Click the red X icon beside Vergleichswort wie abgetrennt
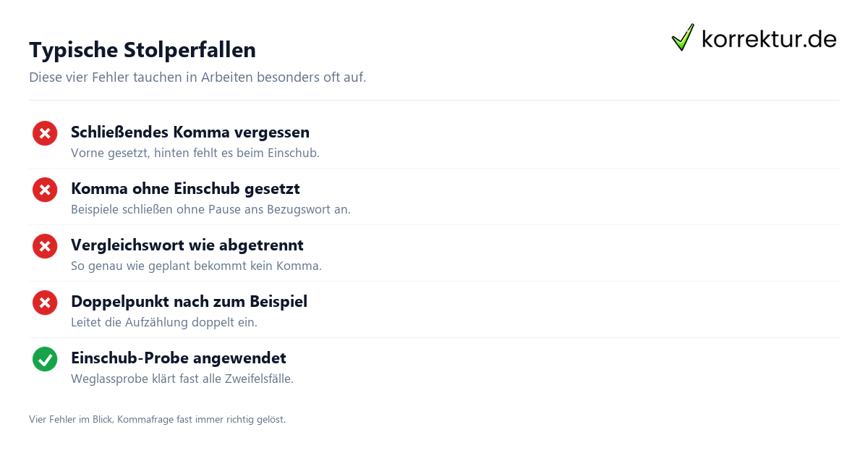The width and height of the screenshot is (868, 456). click(45, 246)
